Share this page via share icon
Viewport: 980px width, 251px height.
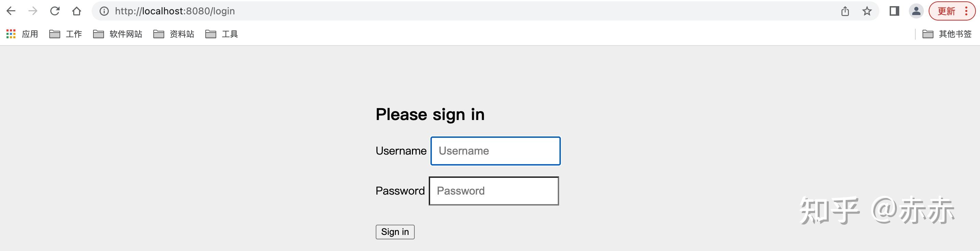[845, 11]
